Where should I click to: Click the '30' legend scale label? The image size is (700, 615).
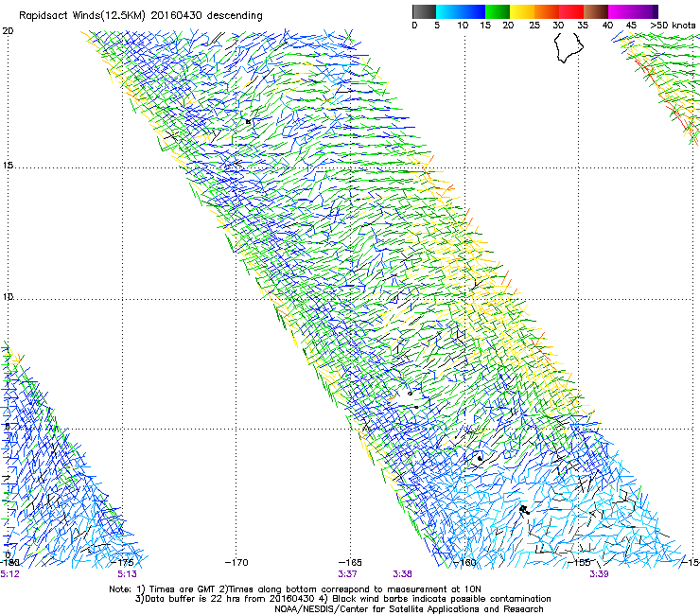(x=558, y=26)
